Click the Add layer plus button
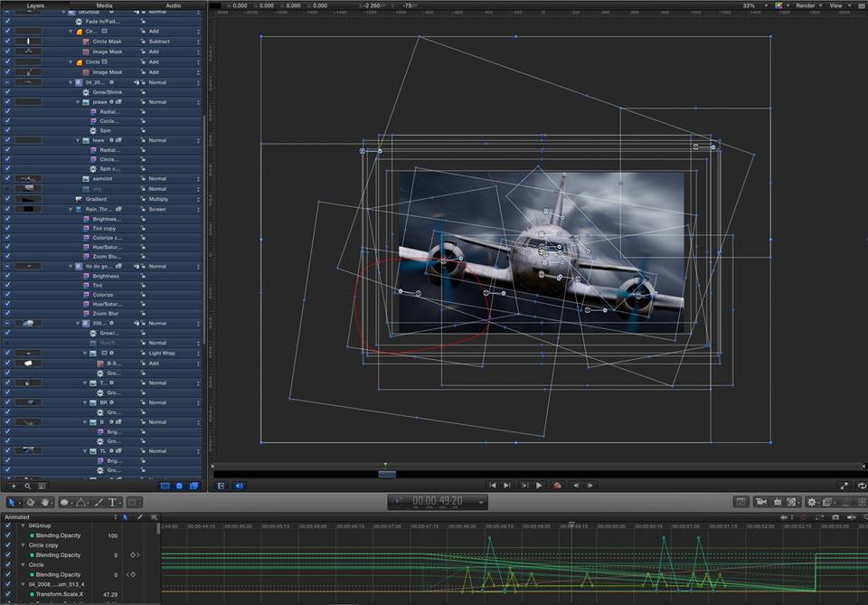This screenshot has width=868, height=605. 13,486
